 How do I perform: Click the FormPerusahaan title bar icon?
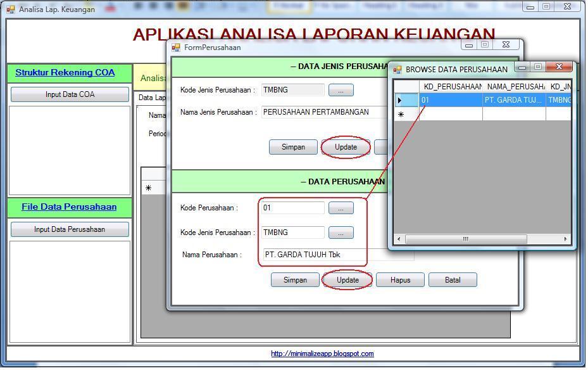click(x=176, y=48)
